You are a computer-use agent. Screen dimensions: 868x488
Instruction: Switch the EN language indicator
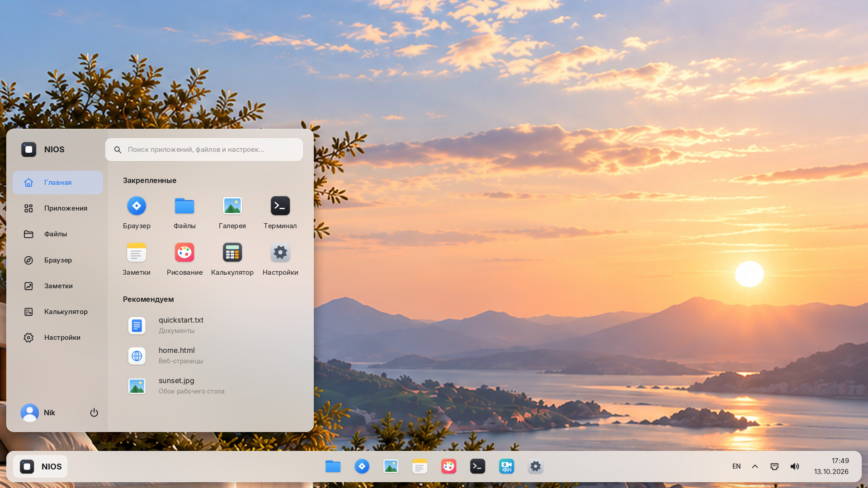click(x=736, y=466)
